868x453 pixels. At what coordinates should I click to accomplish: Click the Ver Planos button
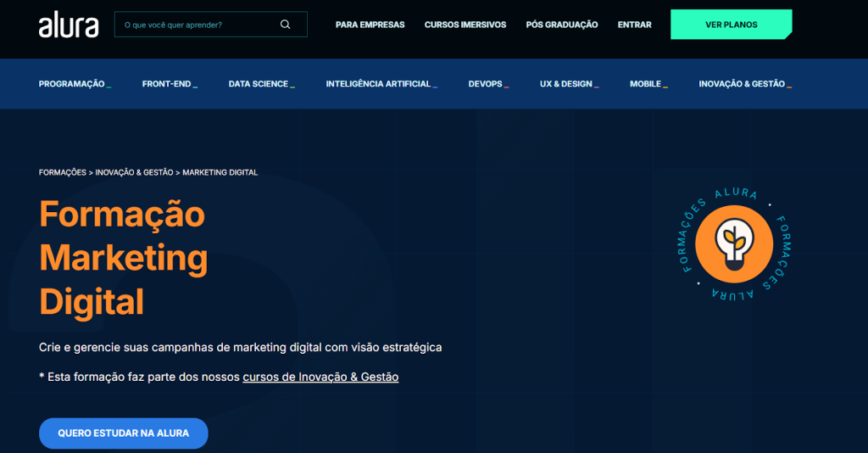(x=732, y=25)
